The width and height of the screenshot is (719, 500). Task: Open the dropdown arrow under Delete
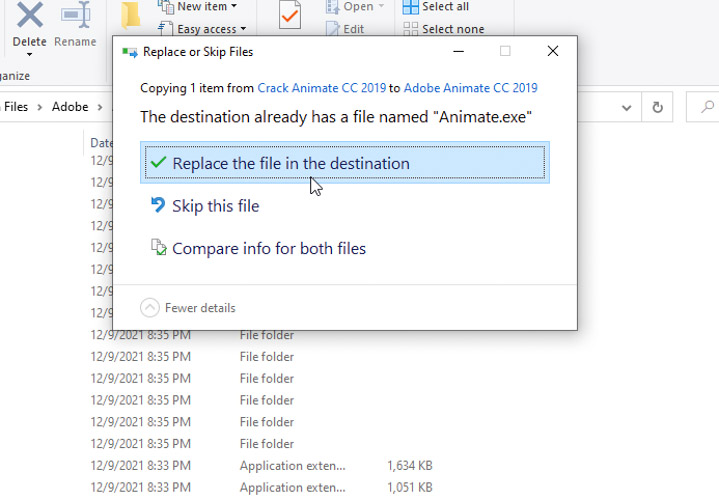coord(29,55)
